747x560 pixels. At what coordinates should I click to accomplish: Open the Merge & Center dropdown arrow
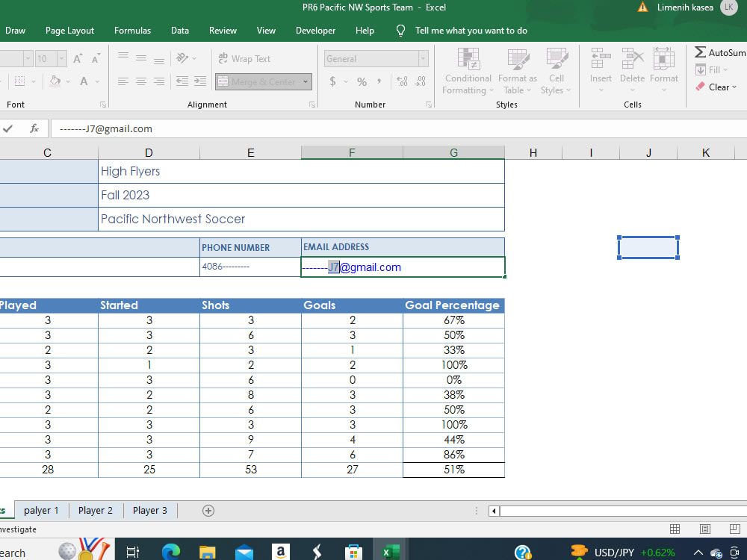[x=306, y=82]
